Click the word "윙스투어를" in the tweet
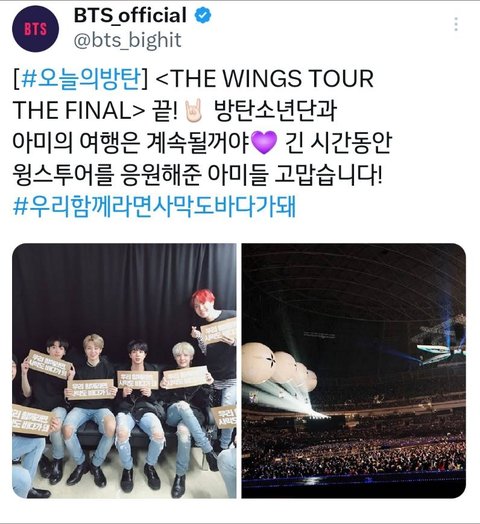480x524 pixels. click(63, 175)
